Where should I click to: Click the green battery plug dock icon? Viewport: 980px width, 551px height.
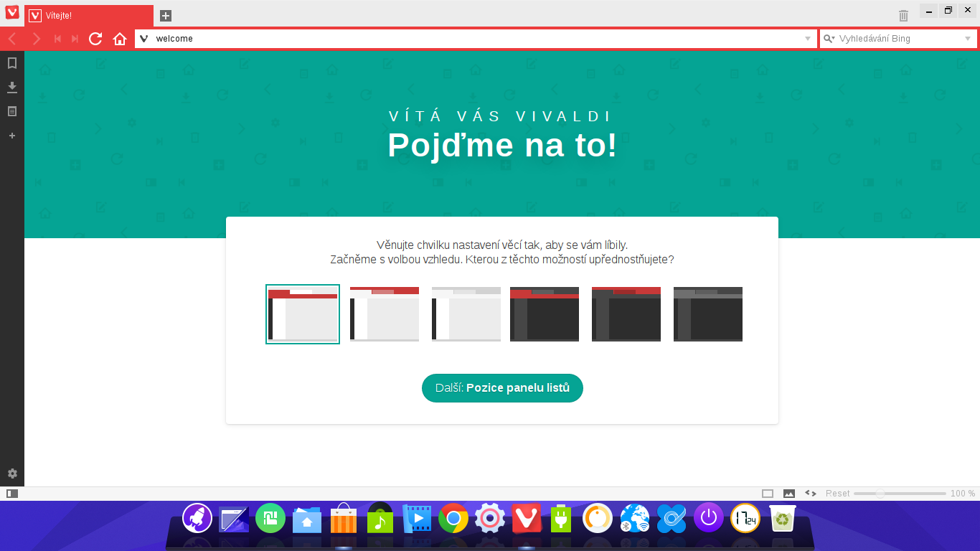pyautogui.click(x=561, y=518)
